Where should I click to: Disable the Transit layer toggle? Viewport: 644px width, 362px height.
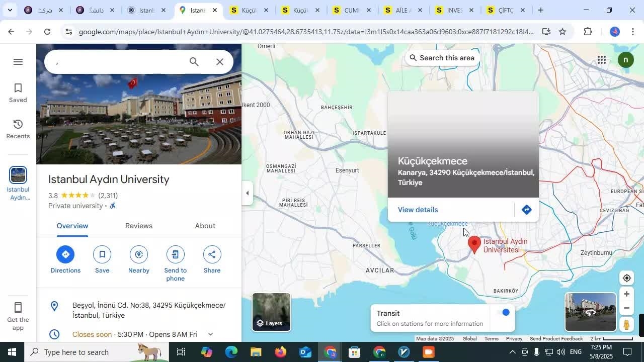pos(503,313)
